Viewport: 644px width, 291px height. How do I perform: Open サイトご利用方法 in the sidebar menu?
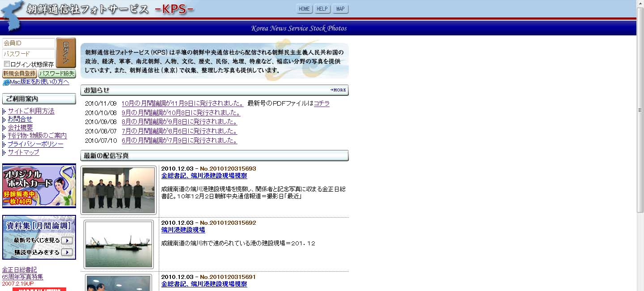click(x=31, y=111)
